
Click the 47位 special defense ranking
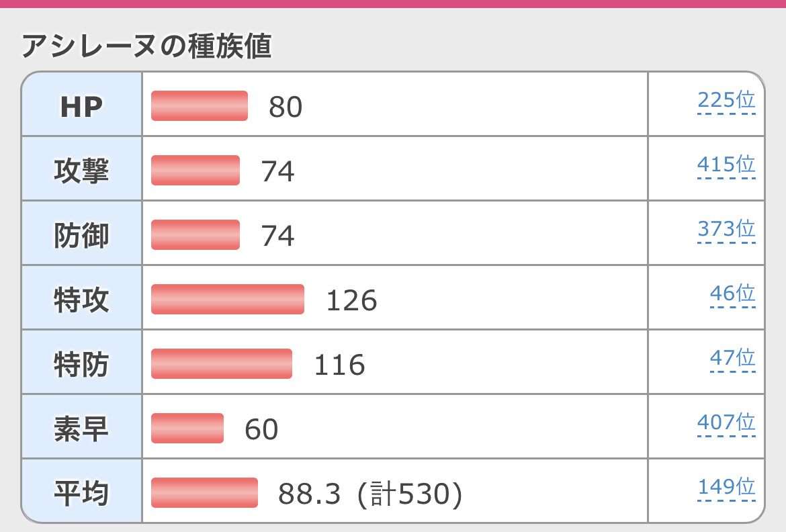click(x=732, y=358)
